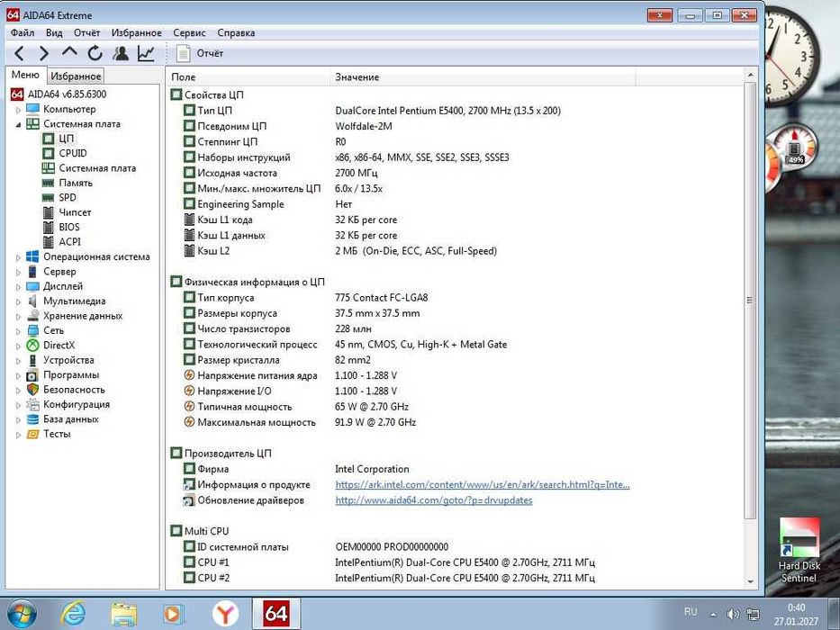Select the CPUID item in the tree
This screenshot has height=630, width=840.
coord(72,153)
